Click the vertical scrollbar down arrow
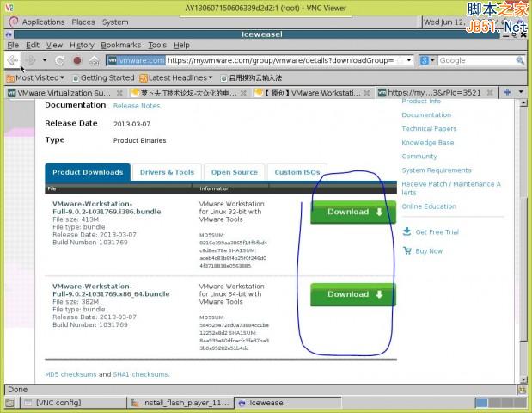Screen dimensions: 532x413 coord(523,379)
